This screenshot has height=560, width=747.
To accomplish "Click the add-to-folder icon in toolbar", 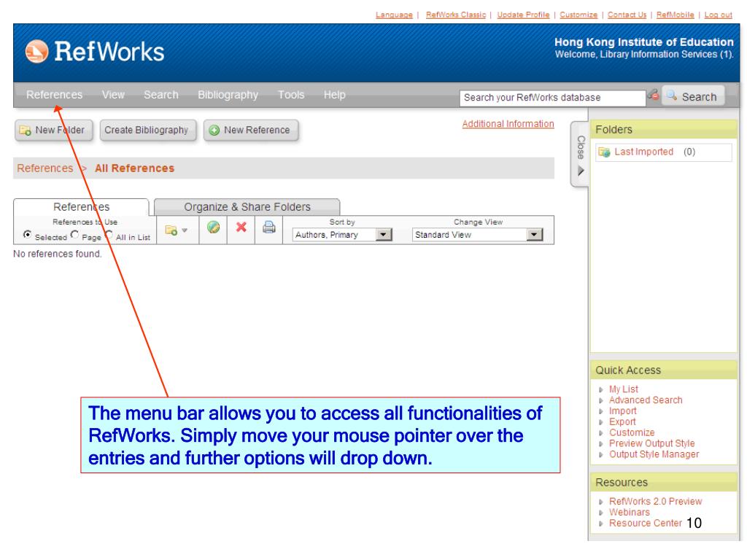I will 171,230.
